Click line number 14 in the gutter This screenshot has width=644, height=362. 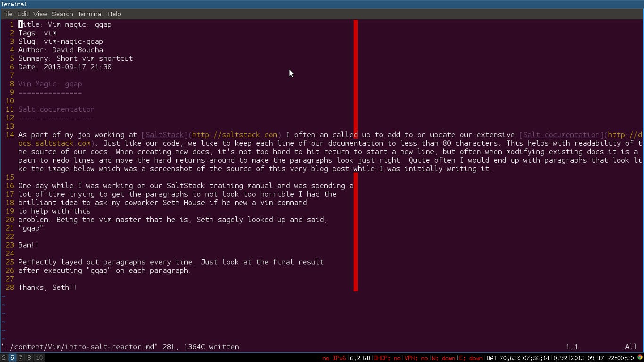click(10, 135)
